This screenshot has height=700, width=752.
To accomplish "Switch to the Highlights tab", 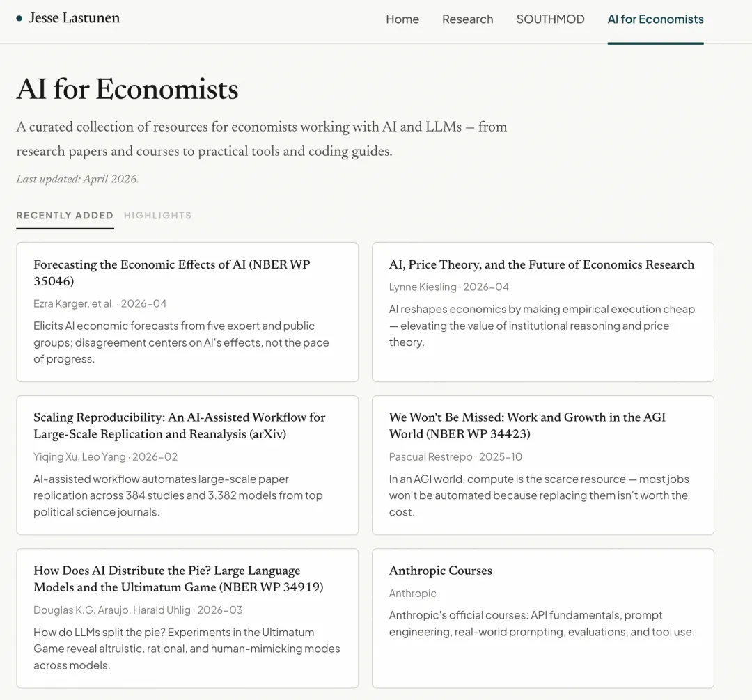I will pyautogui.click(x=157, y=216).
